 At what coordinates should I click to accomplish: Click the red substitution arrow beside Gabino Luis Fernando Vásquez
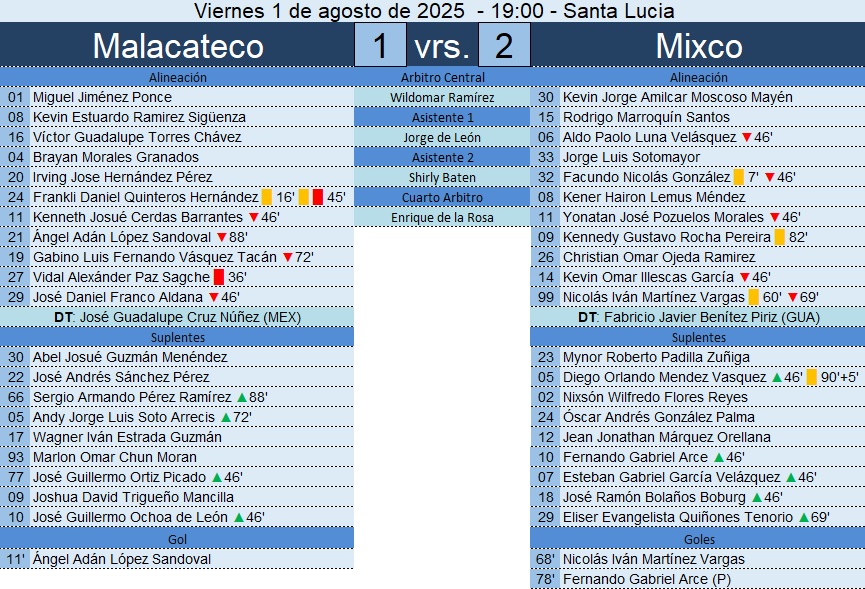click(287, 257)
